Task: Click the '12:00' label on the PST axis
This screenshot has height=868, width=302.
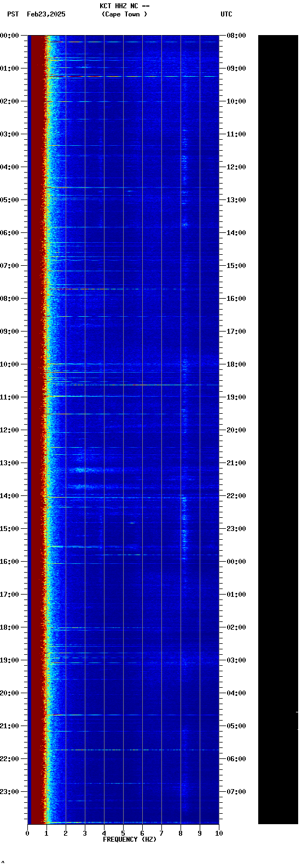Action: pyautogui.click(x=10, y=430)
